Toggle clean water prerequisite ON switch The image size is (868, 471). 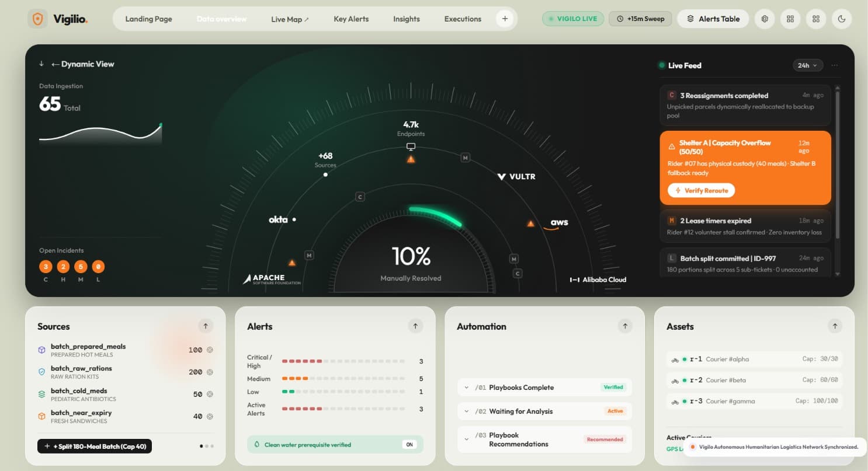coord(409,445)
